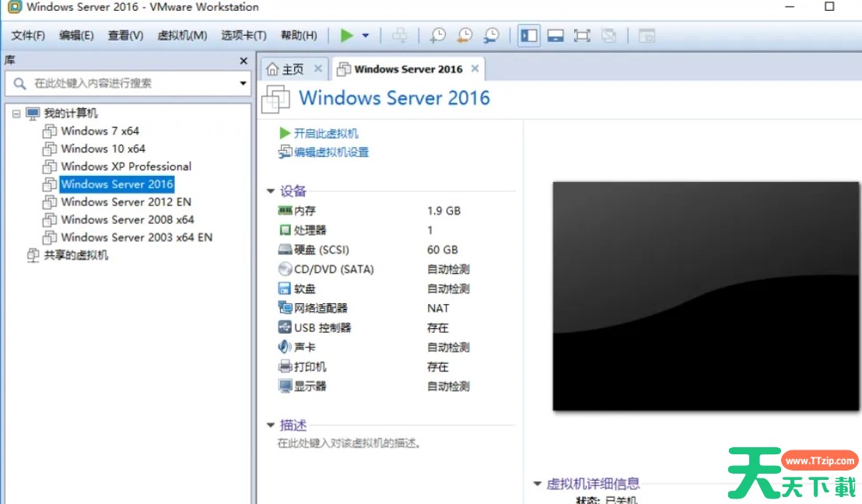The image size is (862, 504).
Task: Click 编辑虚拟机设置 link
Action: click(331, 152)
